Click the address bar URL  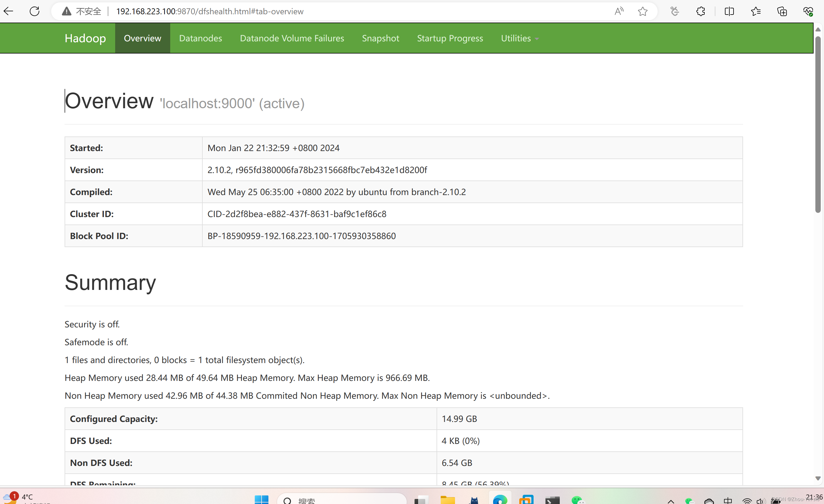(210, 11)
